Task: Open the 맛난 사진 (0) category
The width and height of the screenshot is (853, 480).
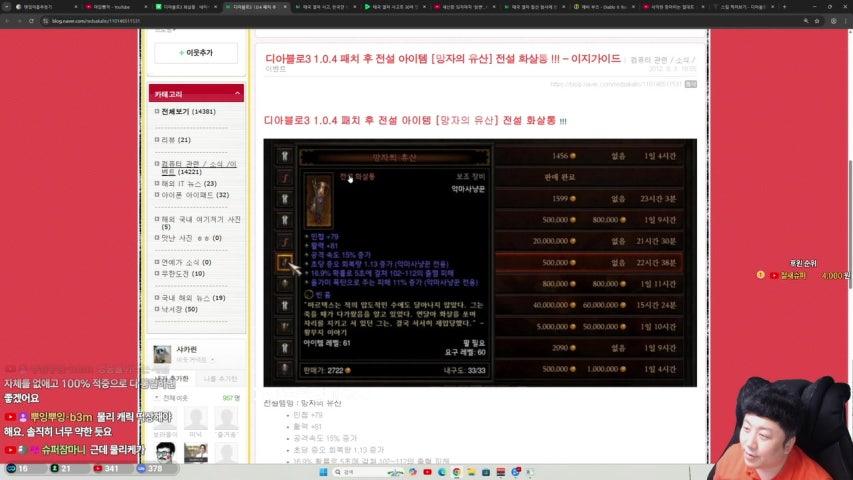Action: click(191, 238)
